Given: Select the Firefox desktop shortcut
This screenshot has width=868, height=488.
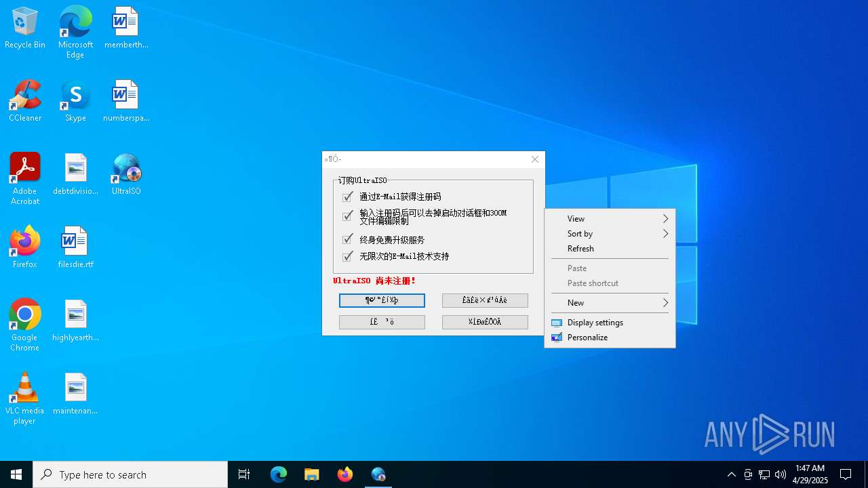Looking at the screenshot, I should pos(25,248).
